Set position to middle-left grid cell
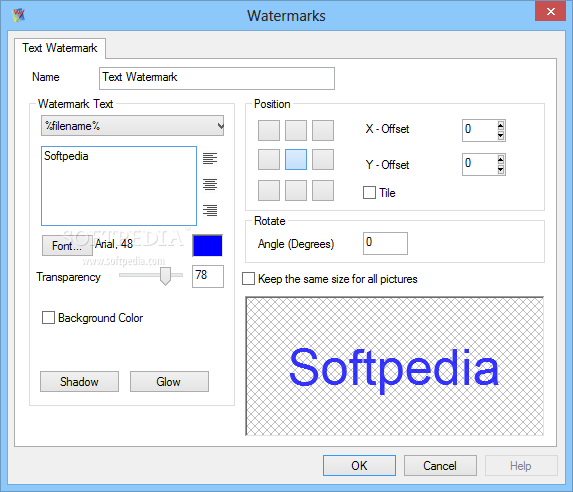 269,159
